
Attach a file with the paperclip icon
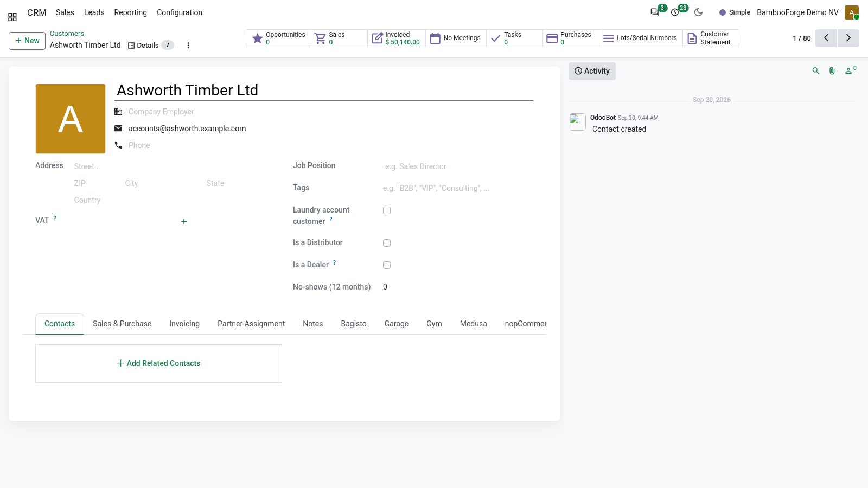(832, 71)
